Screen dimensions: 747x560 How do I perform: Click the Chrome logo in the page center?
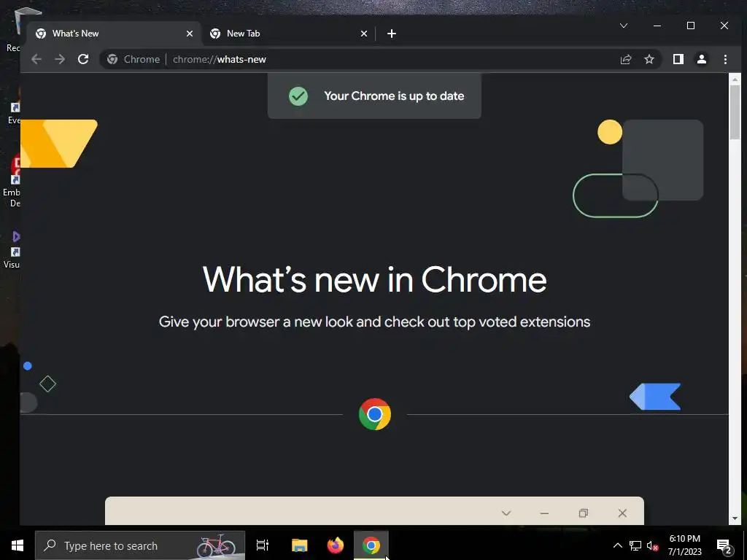374,414
